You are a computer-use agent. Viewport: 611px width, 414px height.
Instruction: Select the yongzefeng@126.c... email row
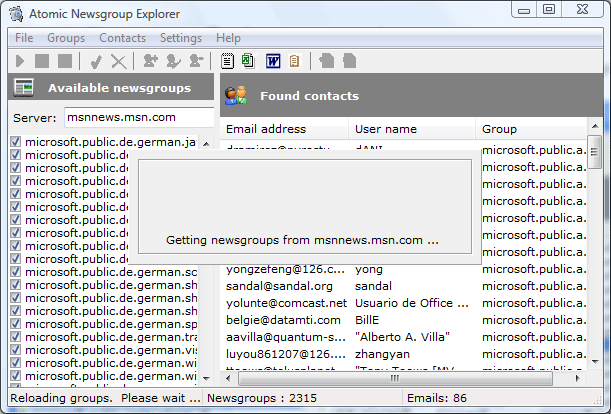(285, 269)
